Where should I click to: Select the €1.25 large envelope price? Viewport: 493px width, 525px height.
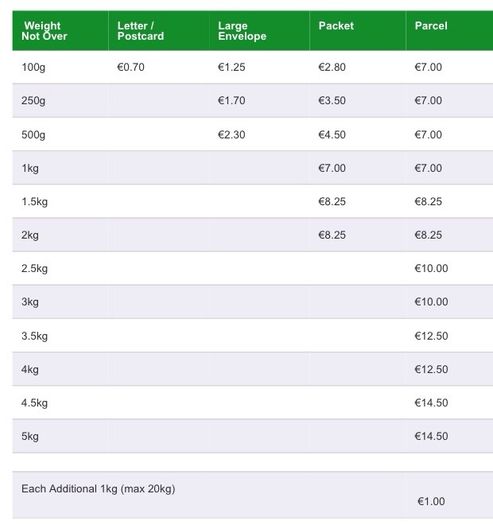(231, 67)
